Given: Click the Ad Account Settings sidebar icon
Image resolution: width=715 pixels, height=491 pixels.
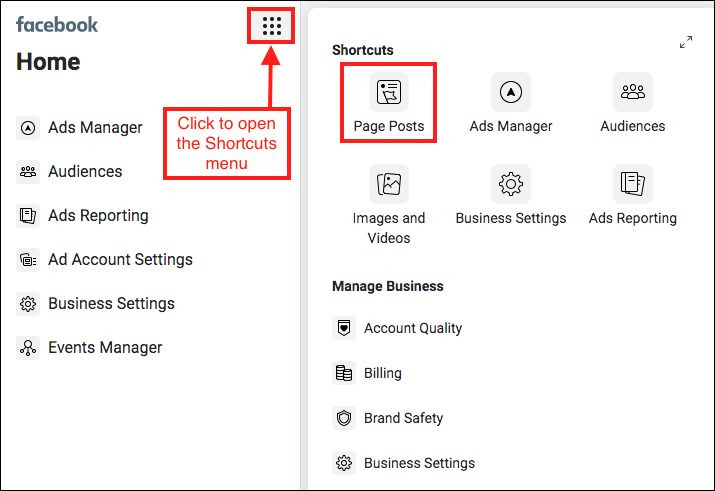Looking at the screenshot, I should [x=28, y=259].
